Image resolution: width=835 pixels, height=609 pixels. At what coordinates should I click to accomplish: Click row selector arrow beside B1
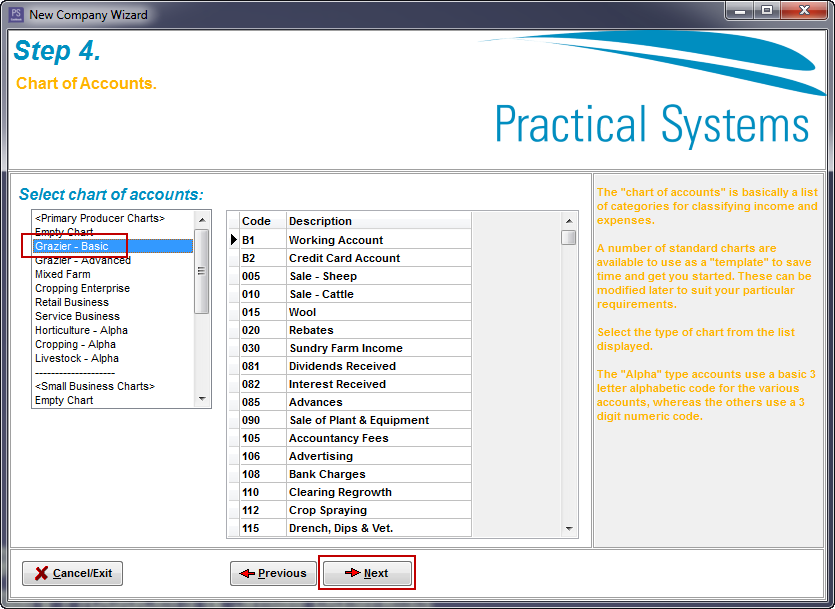click(x=234, y=240)
